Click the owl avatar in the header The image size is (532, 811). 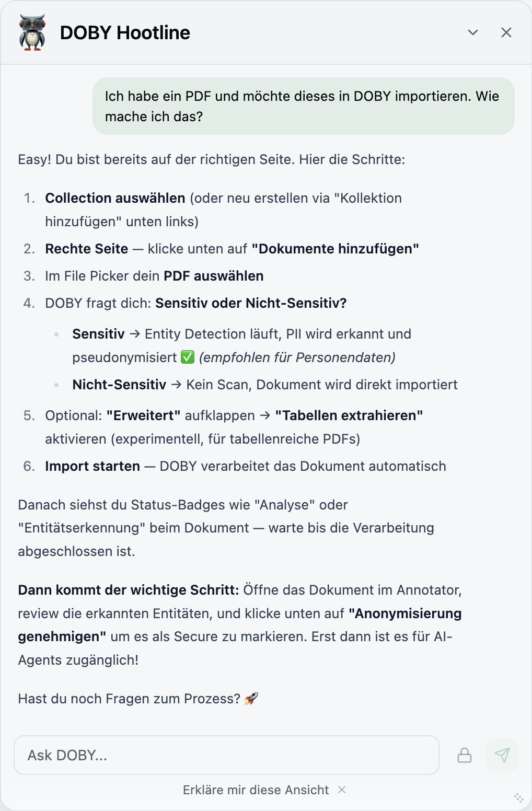click(x=32, y=32)
